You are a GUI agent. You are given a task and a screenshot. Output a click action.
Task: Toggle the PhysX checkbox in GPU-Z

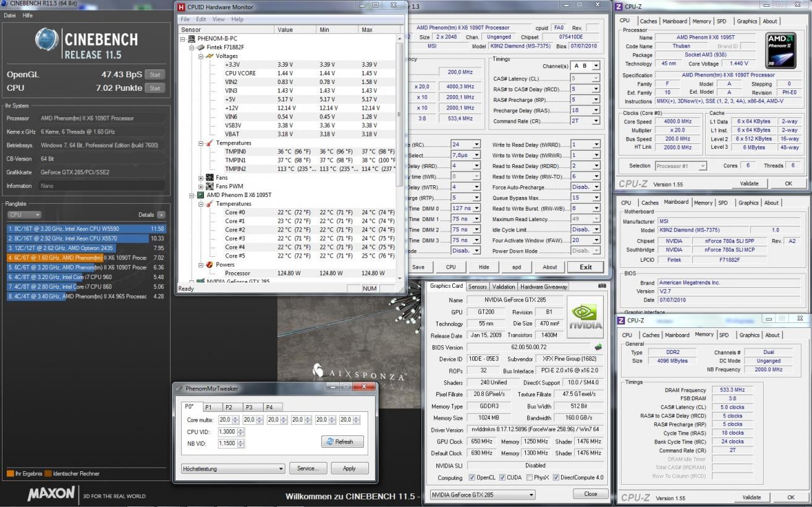pos(528,477)
